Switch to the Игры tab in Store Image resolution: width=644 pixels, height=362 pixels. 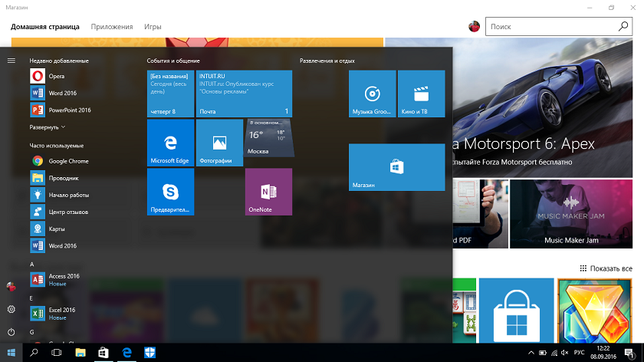pos(153,27)
